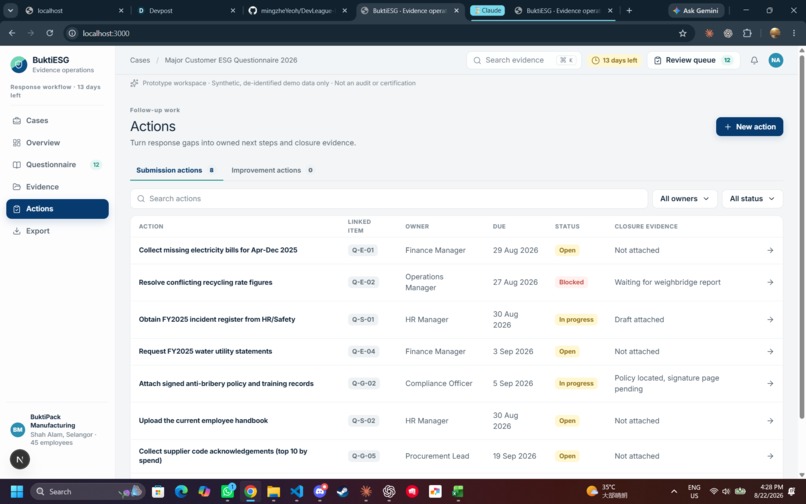
Task: Select the Actions sidebar item
Action: (x=57, y=209)
